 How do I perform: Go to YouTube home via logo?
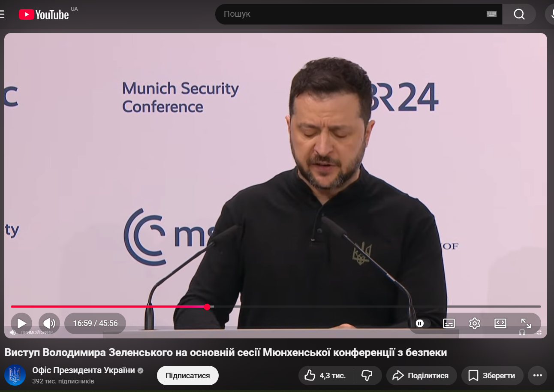[x=44, y=15]
